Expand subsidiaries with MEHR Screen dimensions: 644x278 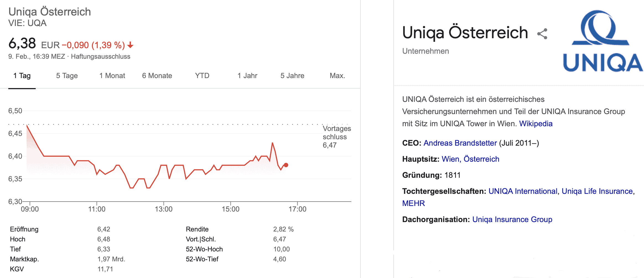413,203
